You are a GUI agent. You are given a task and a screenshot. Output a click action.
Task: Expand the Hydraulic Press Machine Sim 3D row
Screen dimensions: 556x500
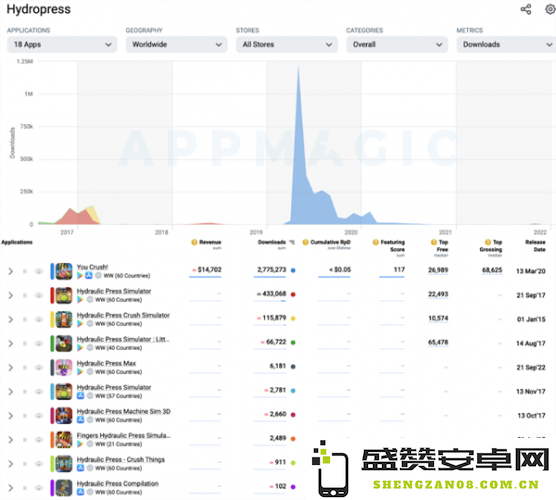click(x=11, y=416)
